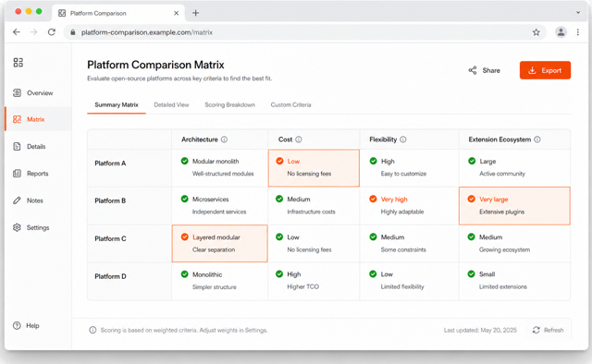Reload the browser page
Viewport: 592px width, 364px height.
[x=52, y=32]
